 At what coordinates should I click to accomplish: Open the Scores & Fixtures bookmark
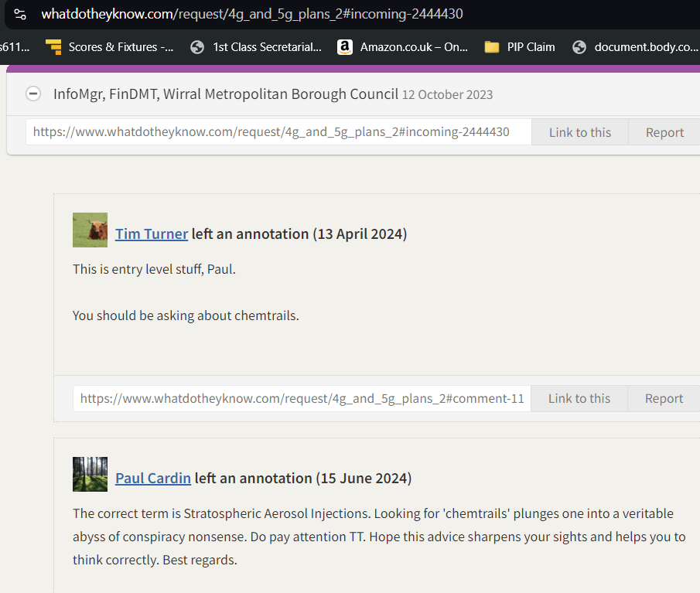pos(110,47)
